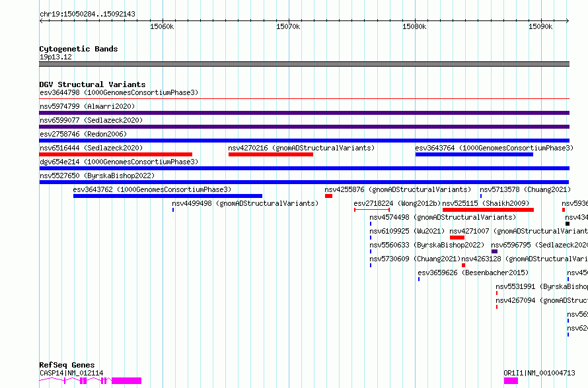The height and width of the screenshot is (388, 588).
Task: Open the CASP14|NM_012114 gene label
Action: pyautogui.click(x=71, y=373)
